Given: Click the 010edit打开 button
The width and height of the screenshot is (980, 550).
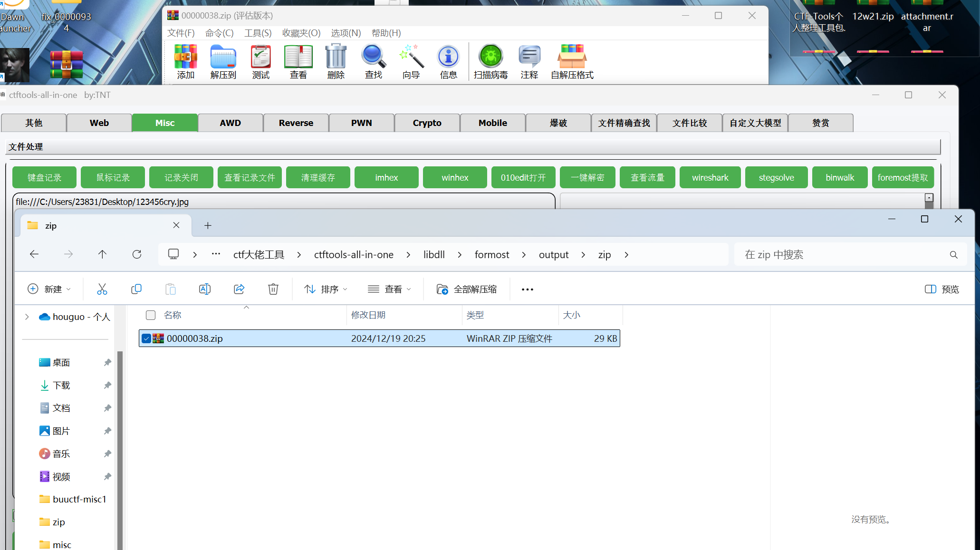Looking at the screenshot, I should 523,177.
